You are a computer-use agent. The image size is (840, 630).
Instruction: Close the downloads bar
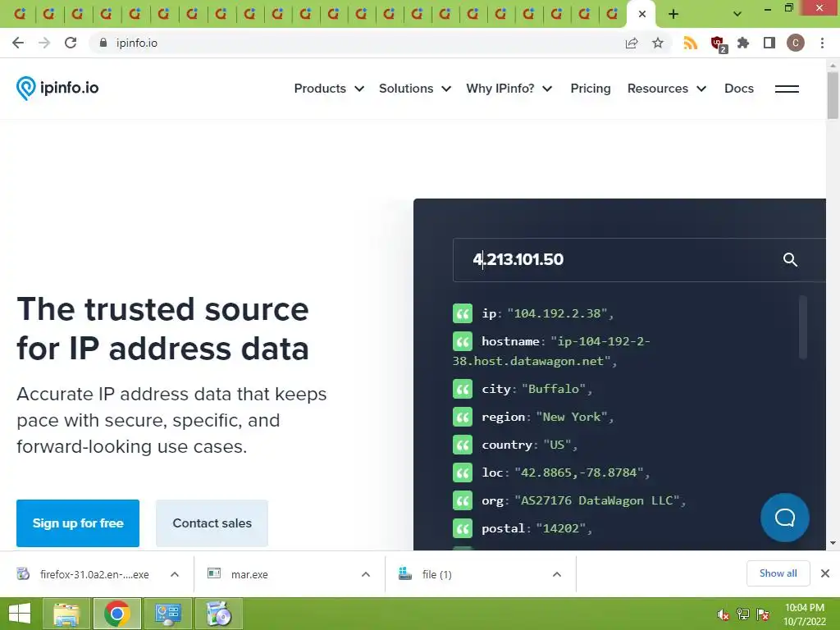coord(825,573)
